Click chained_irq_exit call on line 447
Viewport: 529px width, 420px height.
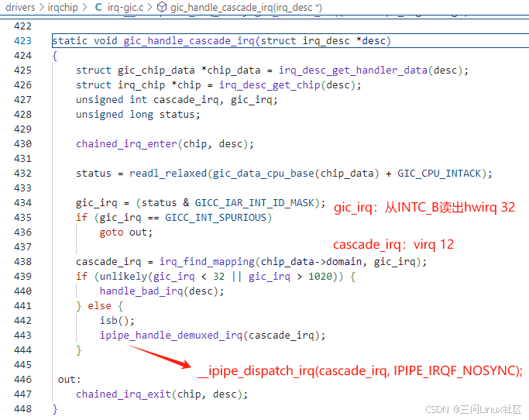pyautogui.click(x=123, y=394)
